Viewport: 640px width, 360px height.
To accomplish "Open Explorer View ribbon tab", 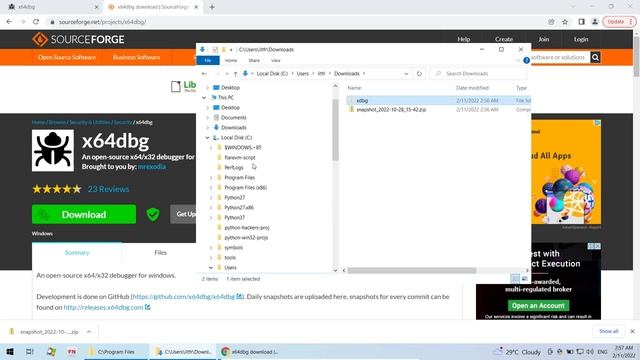I will (x=276, y=60).
